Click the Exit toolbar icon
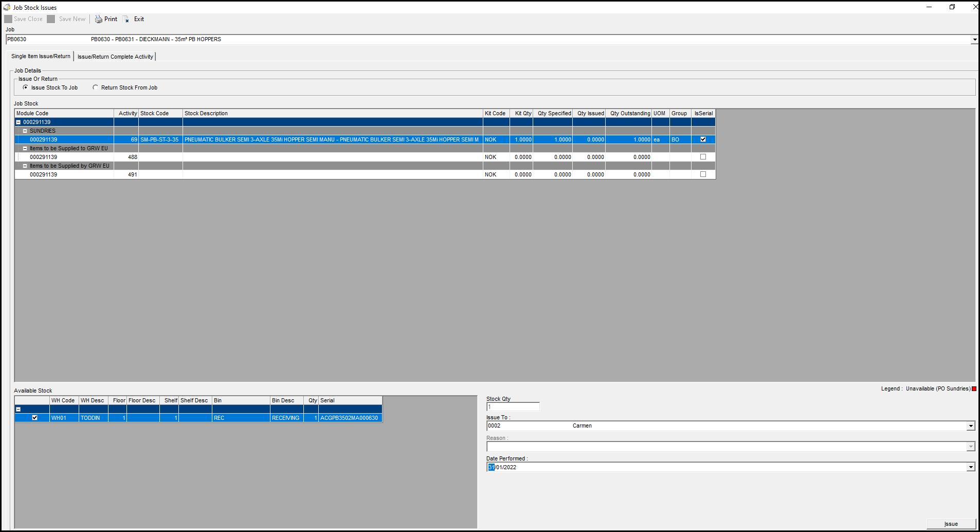Image resolution: width=980 pixels, height=532 pixels. point(126,19)
